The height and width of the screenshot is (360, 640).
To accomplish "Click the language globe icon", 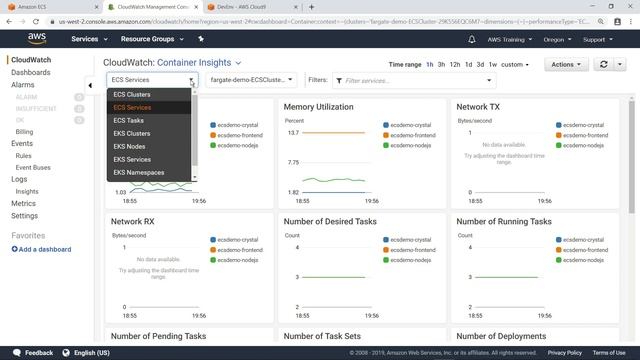I will click(x=66, y=353).
